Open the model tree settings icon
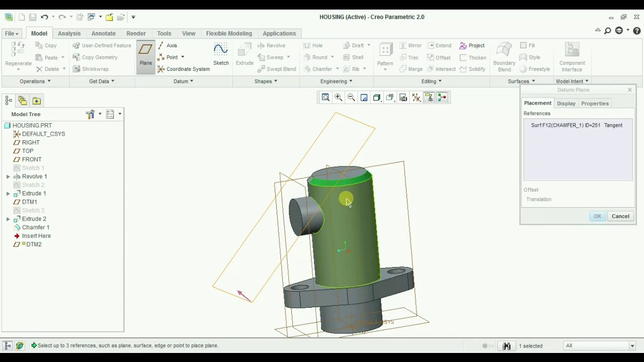This screenshot has height=362, width=644. coord(90,114)
